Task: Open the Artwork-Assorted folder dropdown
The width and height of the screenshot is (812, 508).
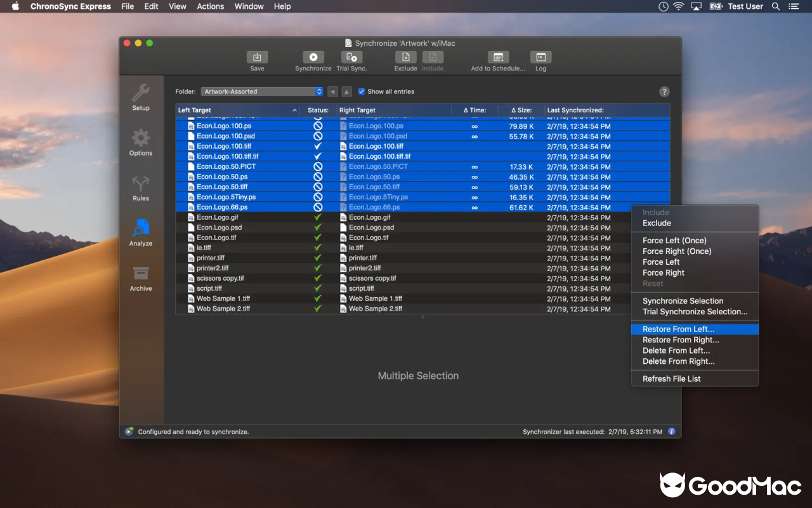Action: click(x=261, y=91)
